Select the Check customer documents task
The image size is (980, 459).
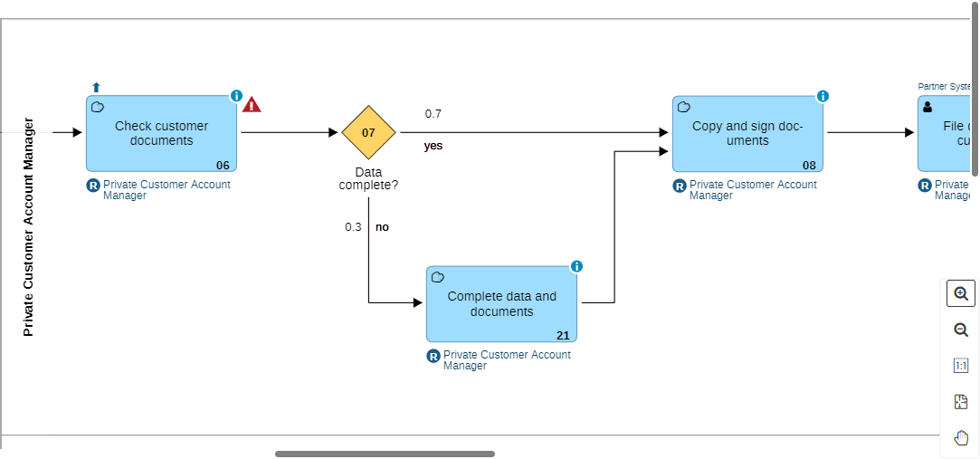coord(161,133)
